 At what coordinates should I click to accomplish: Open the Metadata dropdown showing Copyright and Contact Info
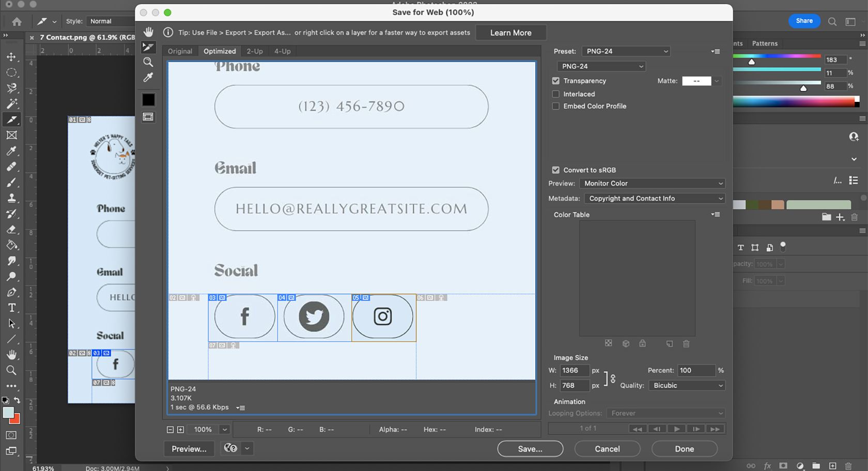(x=654, y=198)
